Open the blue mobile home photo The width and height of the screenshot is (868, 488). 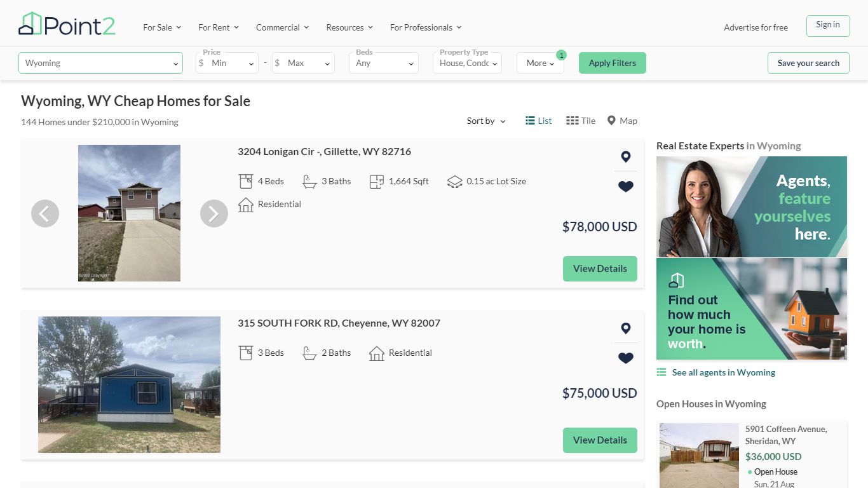click(129, 384)
